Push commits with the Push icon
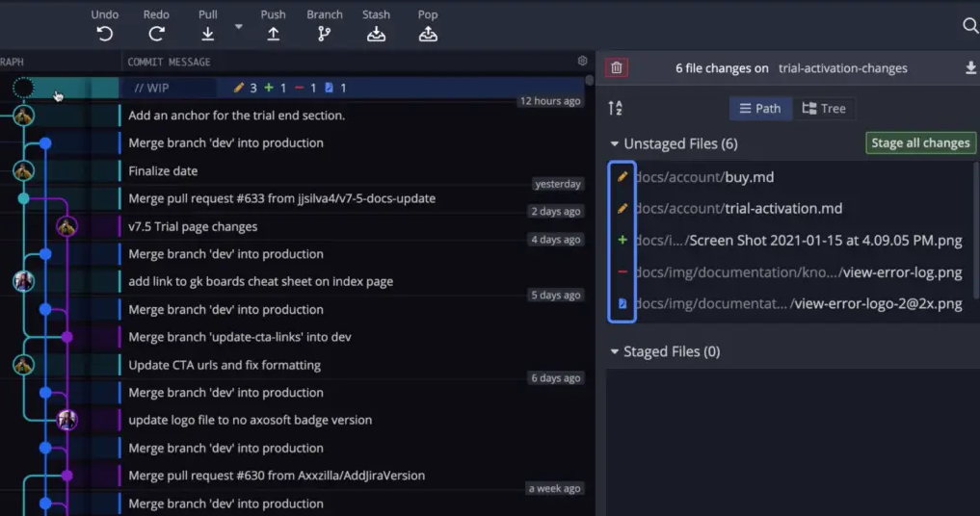Viewport: 980px width, 516px height. pos(273,34)
